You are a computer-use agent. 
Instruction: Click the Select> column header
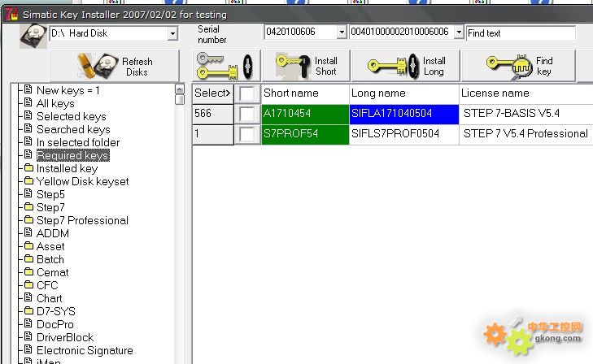coord(213,93)
